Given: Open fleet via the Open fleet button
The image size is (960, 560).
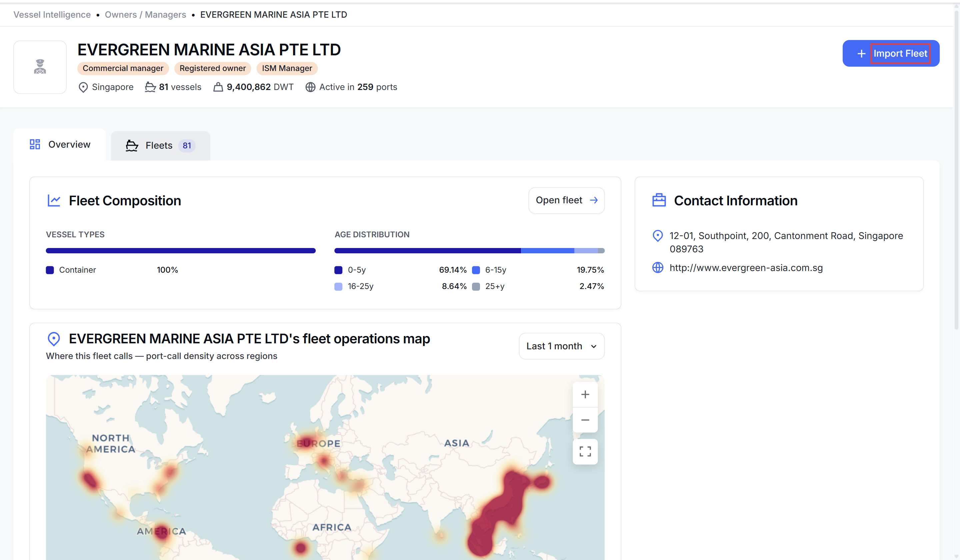Looking at the screenshot, I should coord(566,200).
